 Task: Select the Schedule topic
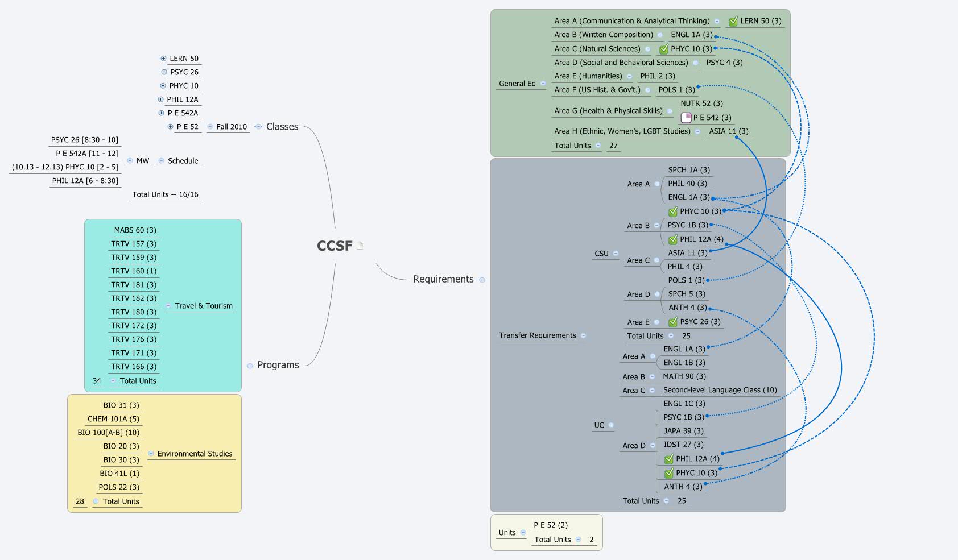[183, 161]
